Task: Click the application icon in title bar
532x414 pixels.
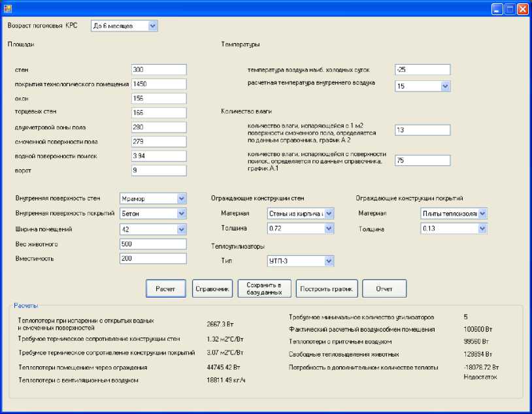Action: (7, 8)
